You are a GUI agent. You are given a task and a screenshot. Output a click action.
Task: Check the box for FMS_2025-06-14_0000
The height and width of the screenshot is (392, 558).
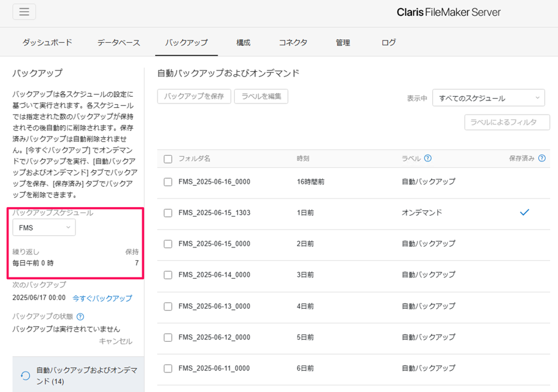click(x=168, y=275)
